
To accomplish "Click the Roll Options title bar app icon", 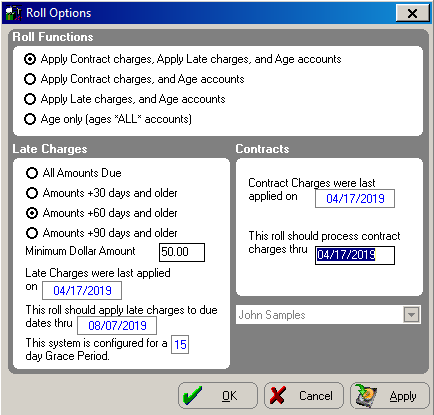I will 13,13.
